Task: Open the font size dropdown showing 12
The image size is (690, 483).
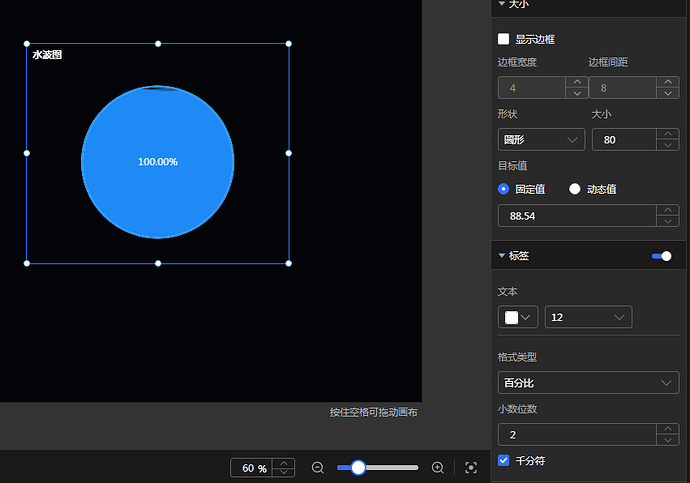Action: pyautogui.click(x=588, y=317)
